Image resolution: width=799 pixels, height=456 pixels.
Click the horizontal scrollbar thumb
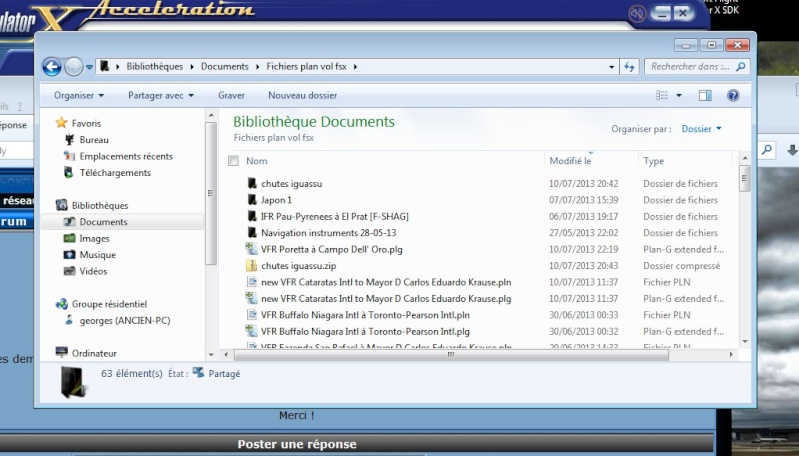pyautogui.click(x=451, y=355)
